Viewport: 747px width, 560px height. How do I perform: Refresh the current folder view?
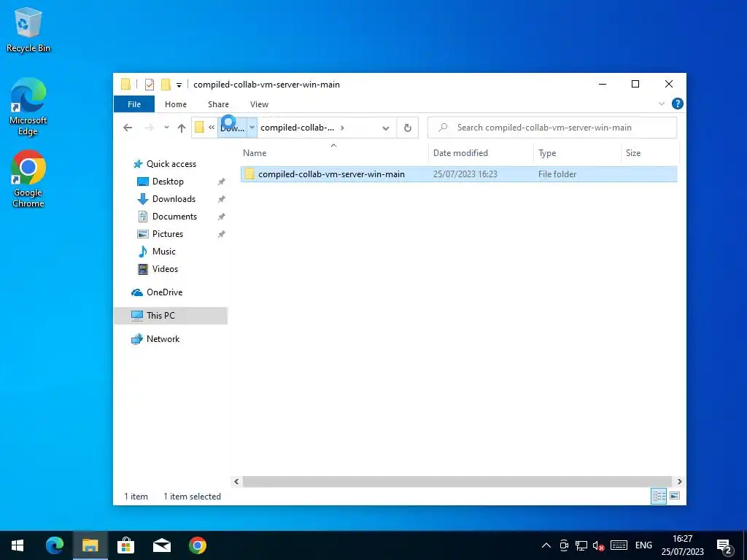tap(407, 128)
